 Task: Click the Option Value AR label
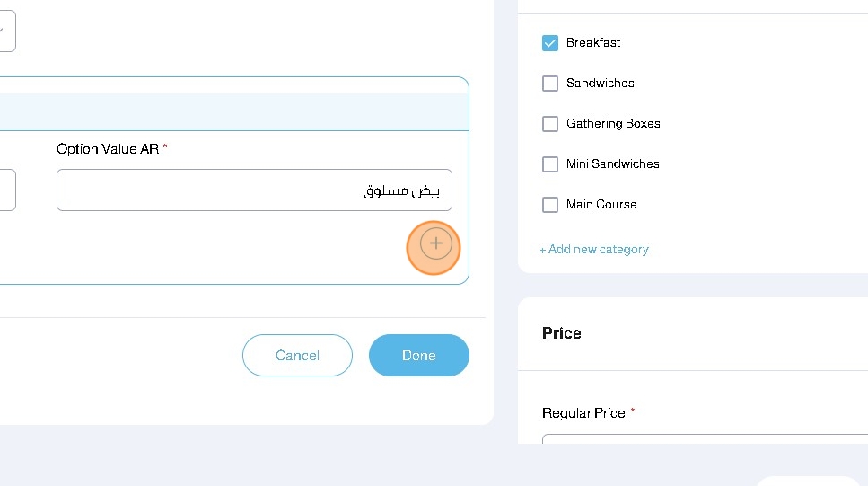pyautogui.click(x=108, y=149)
